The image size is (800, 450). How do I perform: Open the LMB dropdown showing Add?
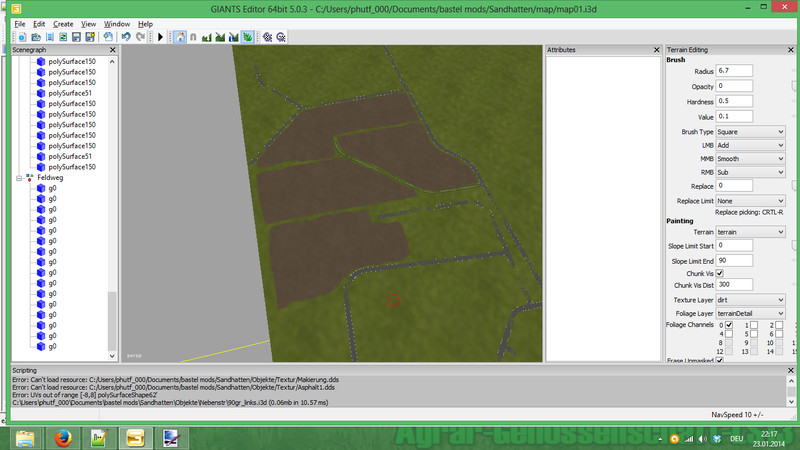tap(750, 145)
